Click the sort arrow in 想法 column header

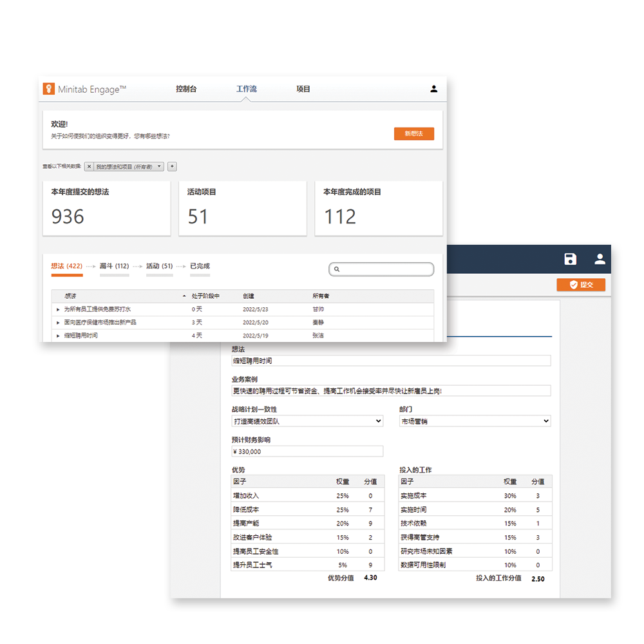pyautogui.click(x=185, y=296)
